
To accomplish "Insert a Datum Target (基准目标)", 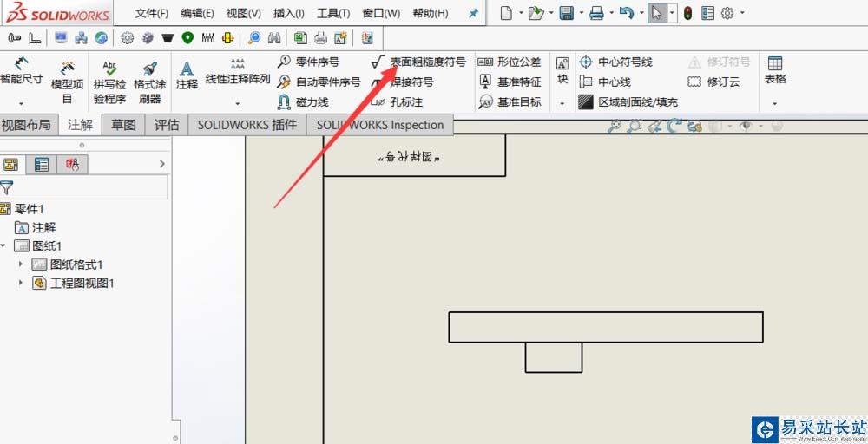I will click(x=510, y=101).
